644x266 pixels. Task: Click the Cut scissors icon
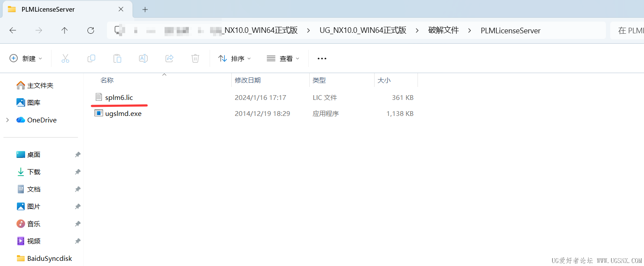(65, 58)
